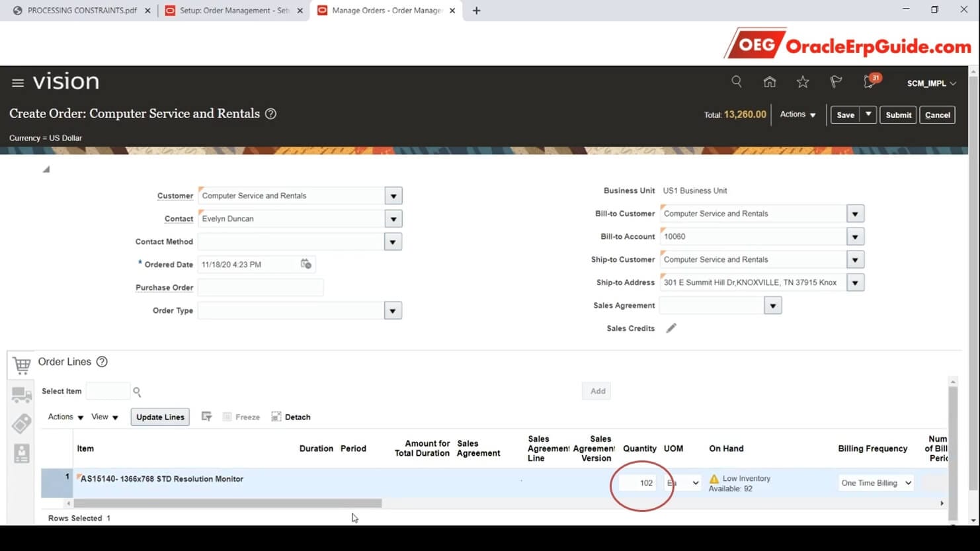The width and height of the screenshot is (980, 551).
Task: Close the Setup: Order Management tab
Action: pos(300,11)
